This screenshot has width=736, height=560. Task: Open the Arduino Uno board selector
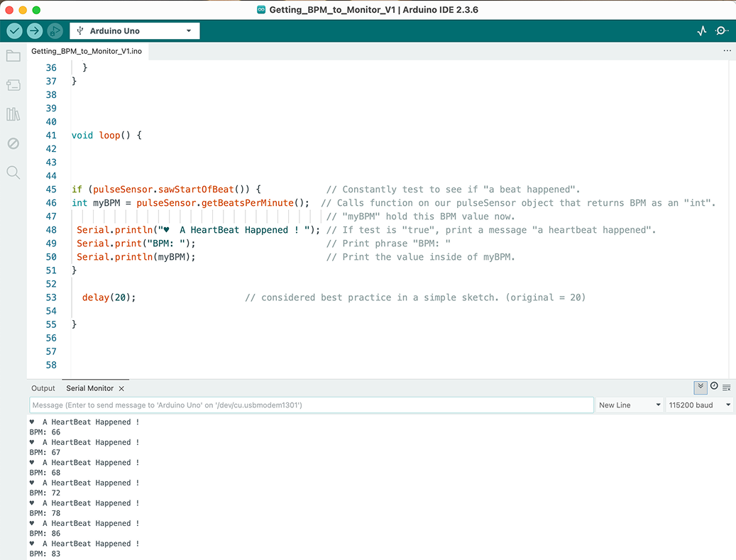point(133,31)
